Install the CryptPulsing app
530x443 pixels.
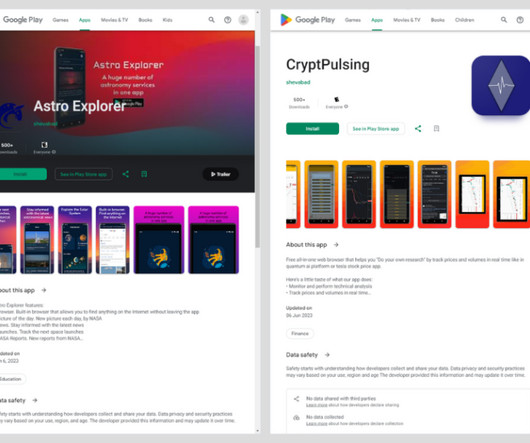(x=312, y=128)
